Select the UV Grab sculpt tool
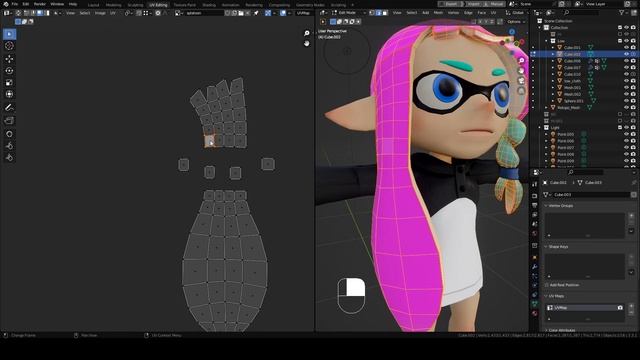This screenshot has height=360, width=640. click(x=9, y=134)
